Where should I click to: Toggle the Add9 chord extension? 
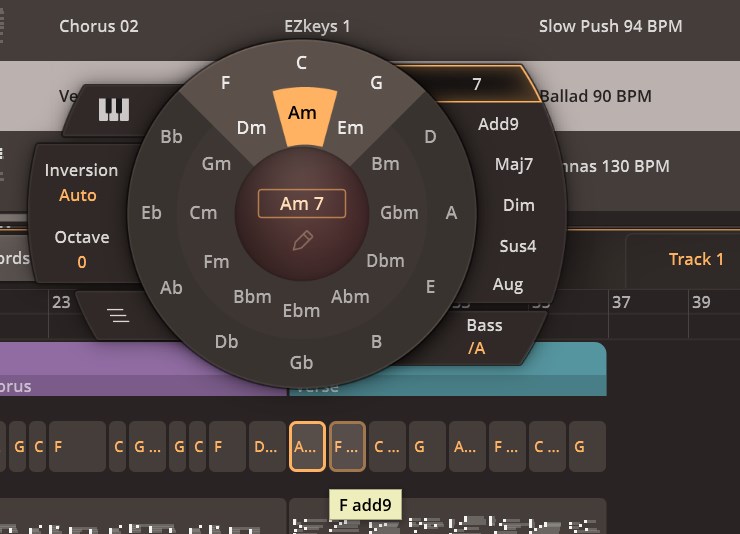click(498, 124)
